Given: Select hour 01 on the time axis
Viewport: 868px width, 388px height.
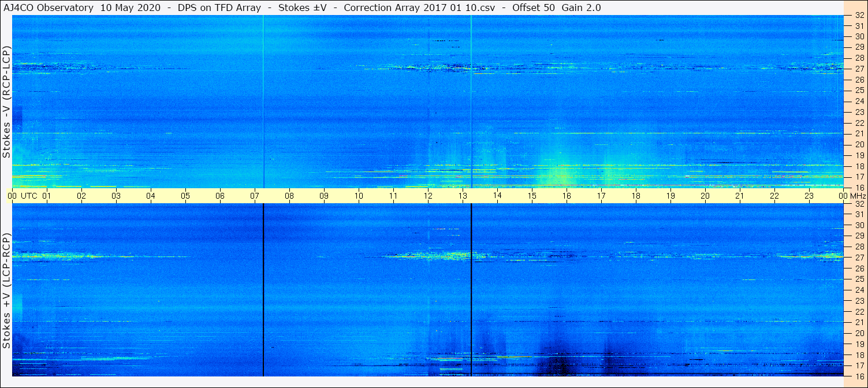Looking at the screenshot, I should [47, 196].
